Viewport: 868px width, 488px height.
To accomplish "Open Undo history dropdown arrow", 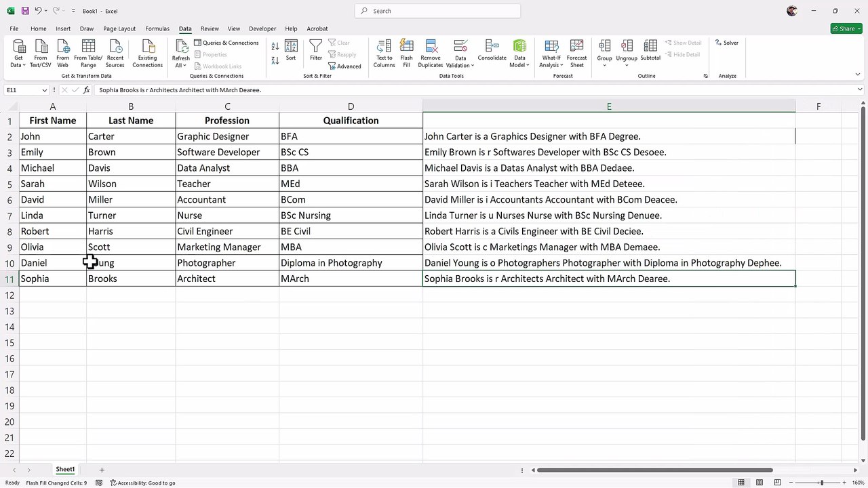I will point(45,11).
